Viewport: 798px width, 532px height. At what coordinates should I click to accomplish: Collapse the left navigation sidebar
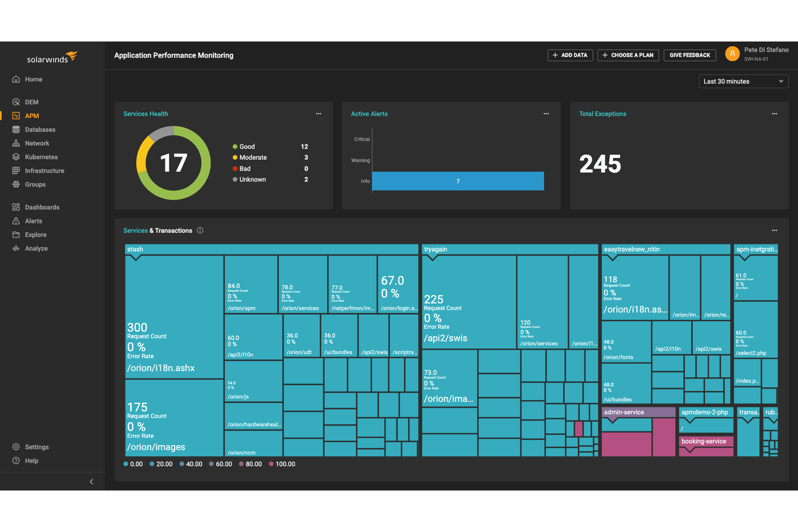(x=91, y=481)
